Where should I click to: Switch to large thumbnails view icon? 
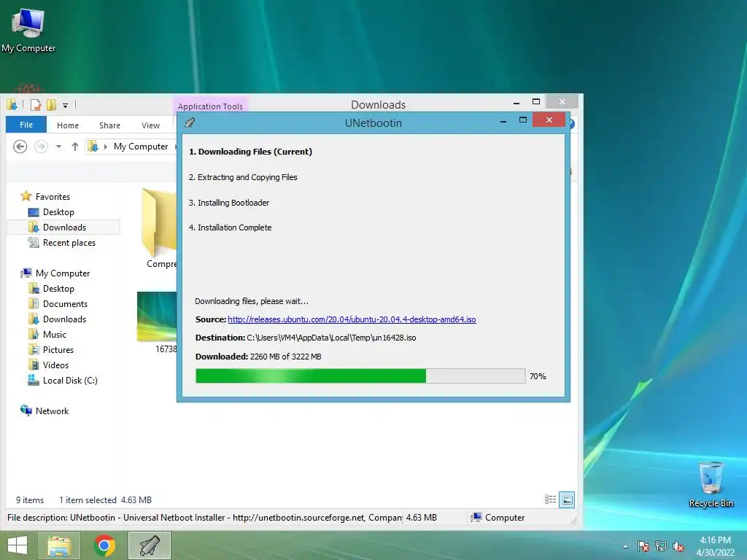coord(567,499)
